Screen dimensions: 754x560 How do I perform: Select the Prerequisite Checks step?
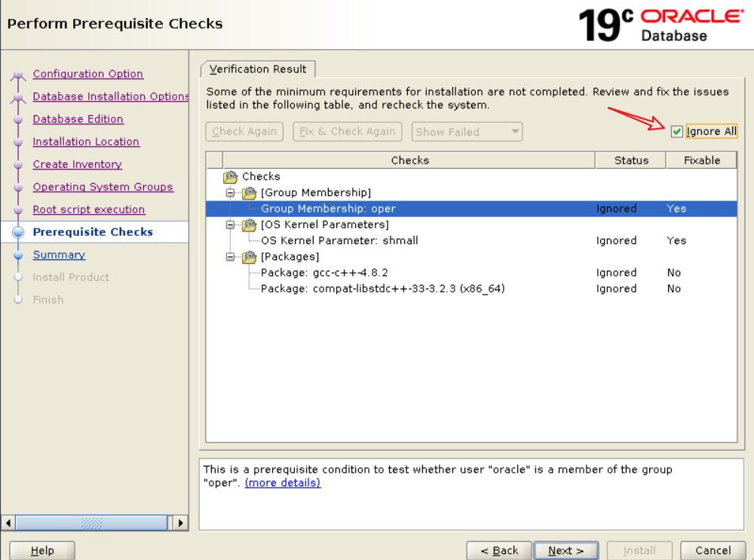(93, 232)
